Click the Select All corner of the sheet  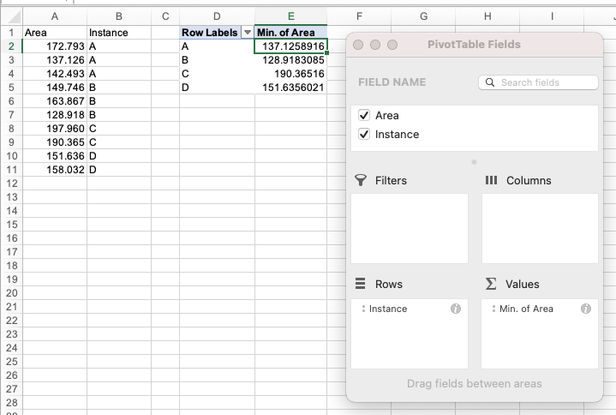pos(12,17)
